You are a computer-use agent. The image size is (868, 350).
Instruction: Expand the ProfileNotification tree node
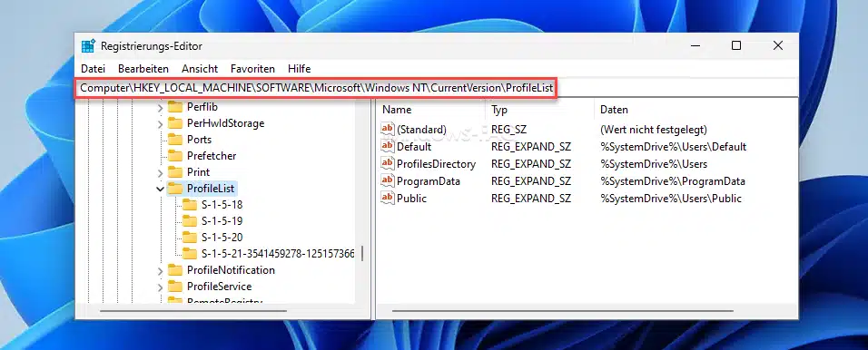[161, 270]
